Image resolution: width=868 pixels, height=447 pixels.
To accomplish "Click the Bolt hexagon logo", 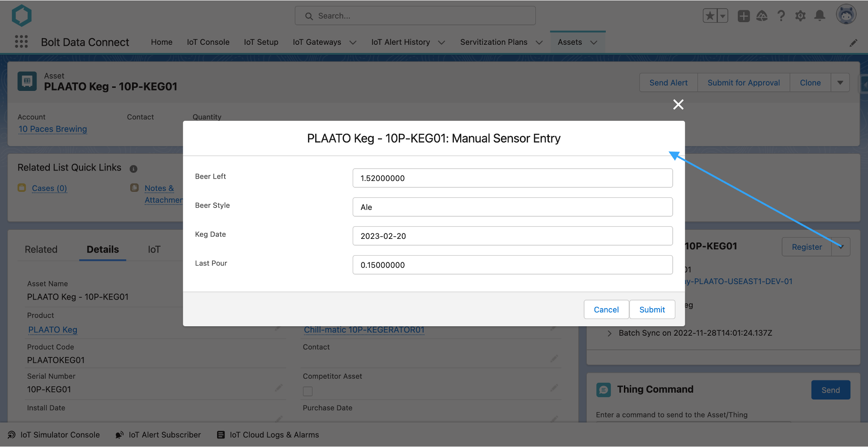I will click(x=21, y=15).
